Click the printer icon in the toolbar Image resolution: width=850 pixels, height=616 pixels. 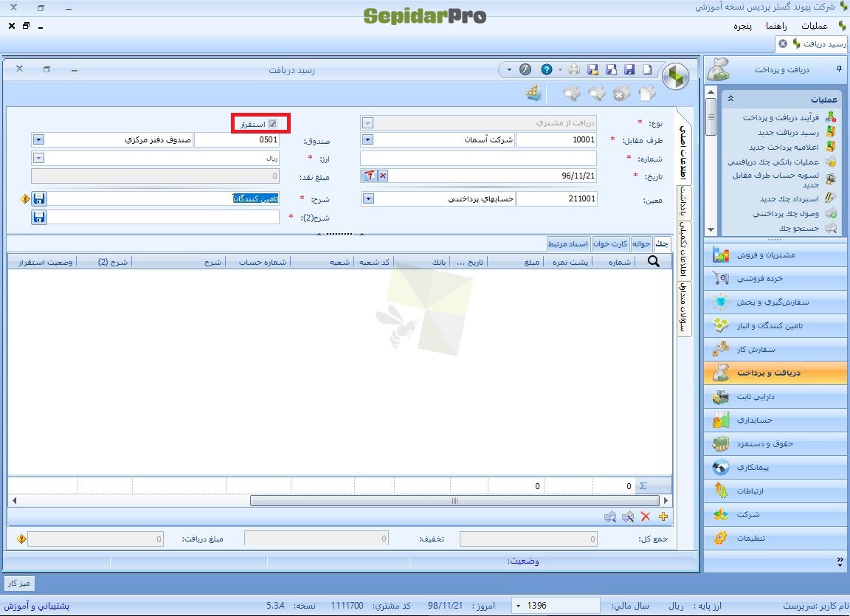pyautogui.click(x=574, y=69)
